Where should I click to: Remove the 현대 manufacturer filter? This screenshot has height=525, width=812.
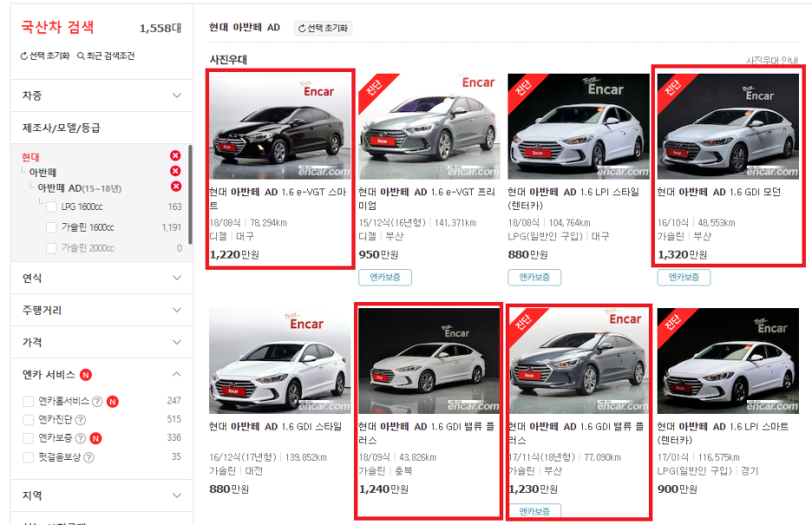coord(175,155)
